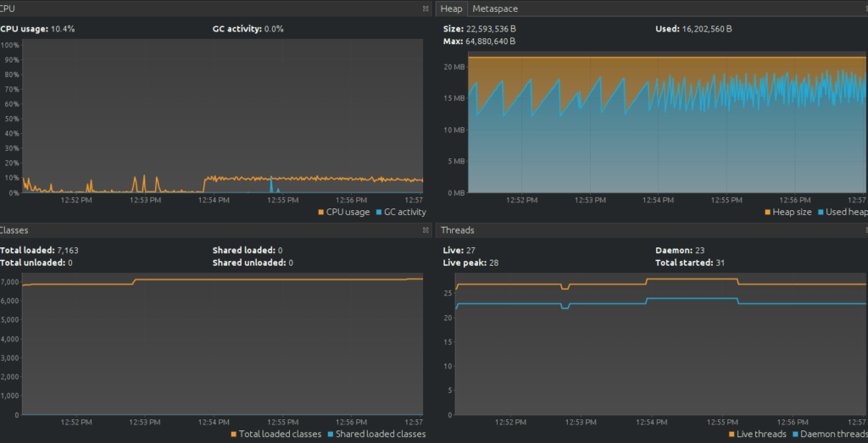Click the GC activity spike in CPU chart

(x=271, y=185)
